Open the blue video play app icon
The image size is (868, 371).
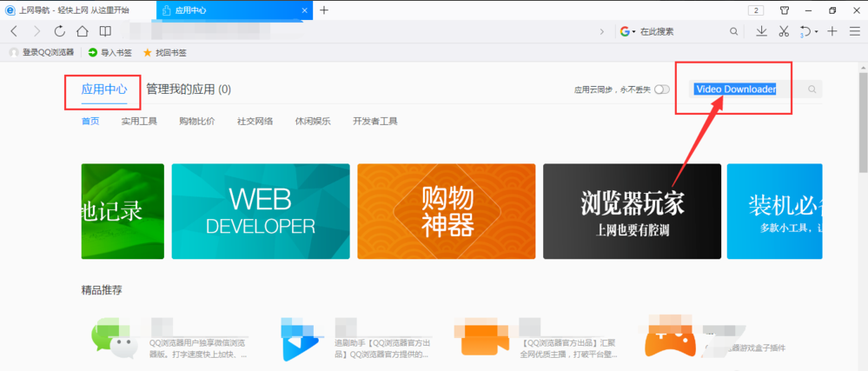[x=302, y=339]
